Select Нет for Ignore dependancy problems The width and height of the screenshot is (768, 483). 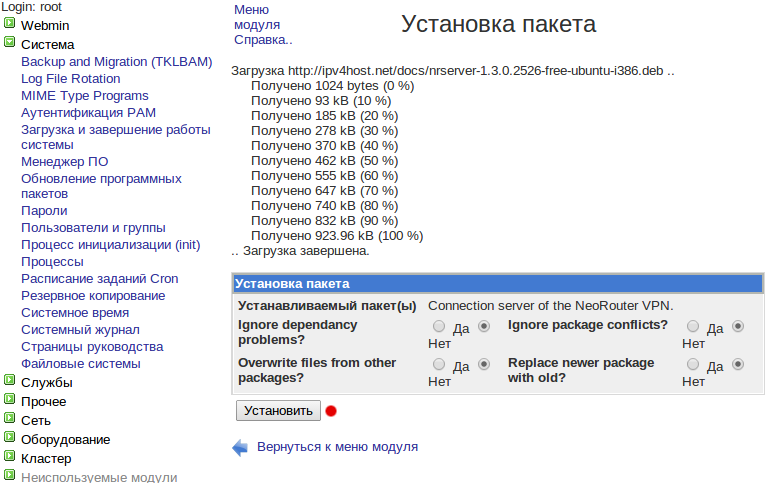(484, 326)
